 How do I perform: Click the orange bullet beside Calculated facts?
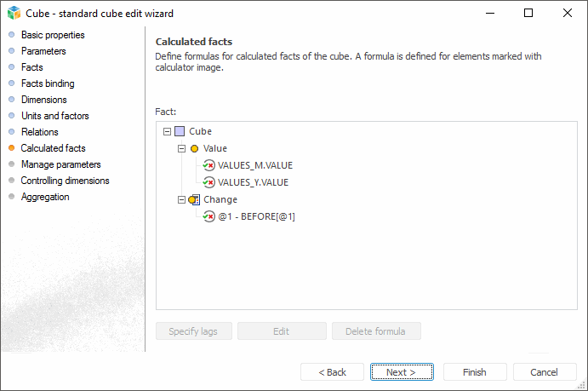tap(11, 148)
